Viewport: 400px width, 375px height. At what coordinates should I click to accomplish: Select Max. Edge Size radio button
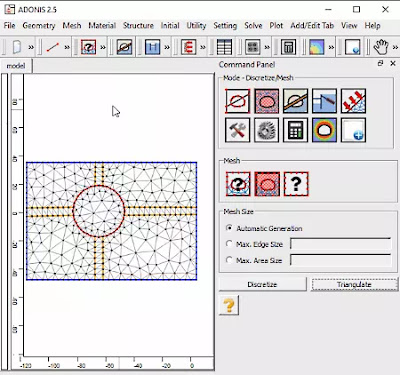[x=229, y=244]
